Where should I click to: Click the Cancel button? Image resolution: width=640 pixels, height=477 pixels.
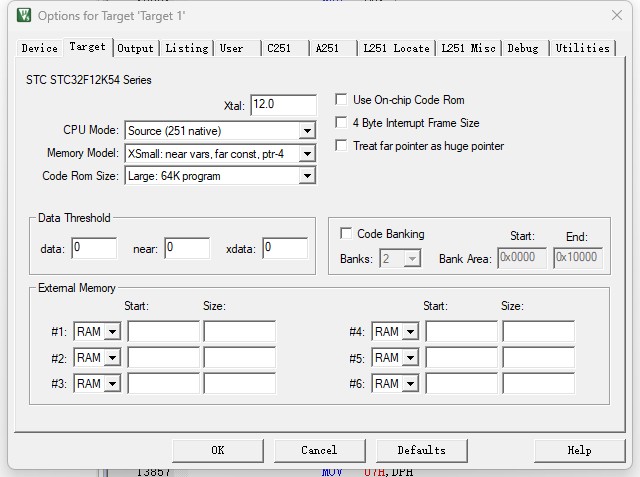pyautogui.click(x=320, y=450)
